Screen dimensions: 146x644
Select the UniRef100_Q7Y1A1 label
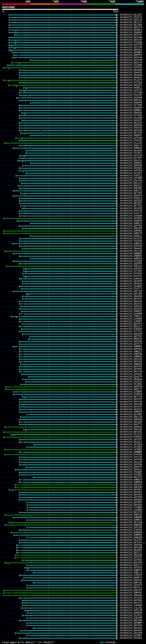click(x=131, y=598)
